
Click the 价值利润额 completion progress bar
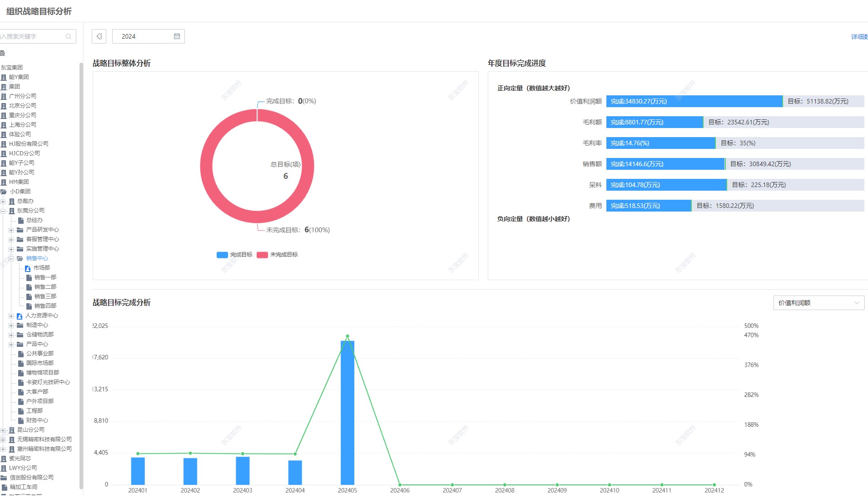click(x=694, y=101)
